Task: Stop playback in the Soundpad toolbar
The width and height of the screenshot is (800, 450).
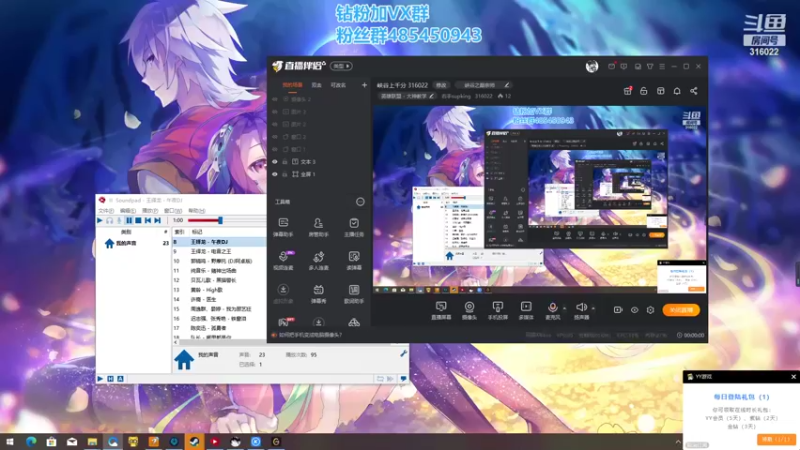Action: [138, 220]
